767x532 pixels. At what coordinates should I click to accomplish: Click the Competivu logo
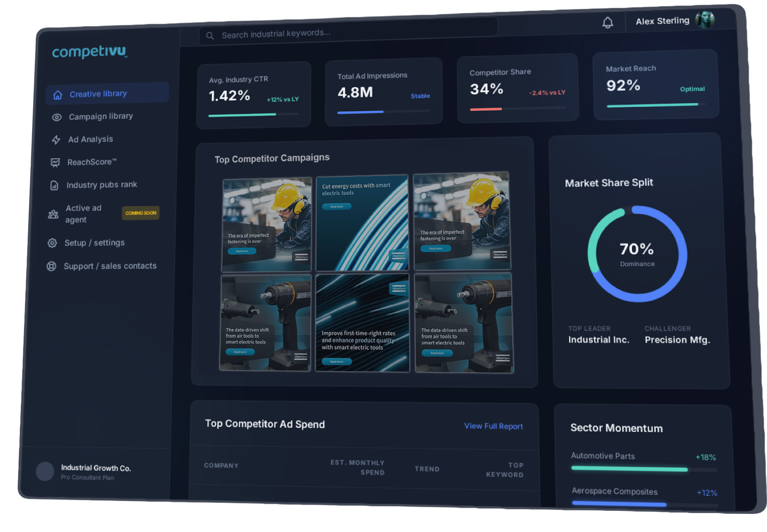tap(89, 52)
